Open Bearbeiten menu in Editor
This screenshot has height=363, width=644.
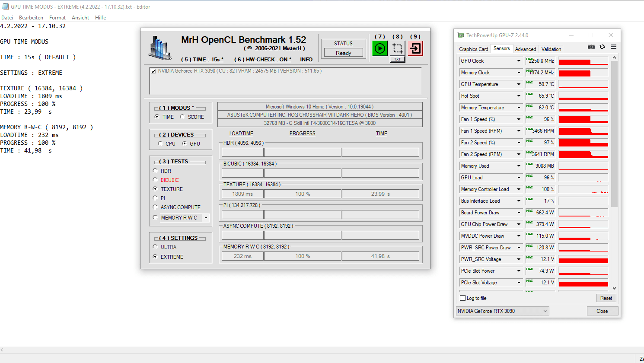pyautogui.click(x=31, y=18)
